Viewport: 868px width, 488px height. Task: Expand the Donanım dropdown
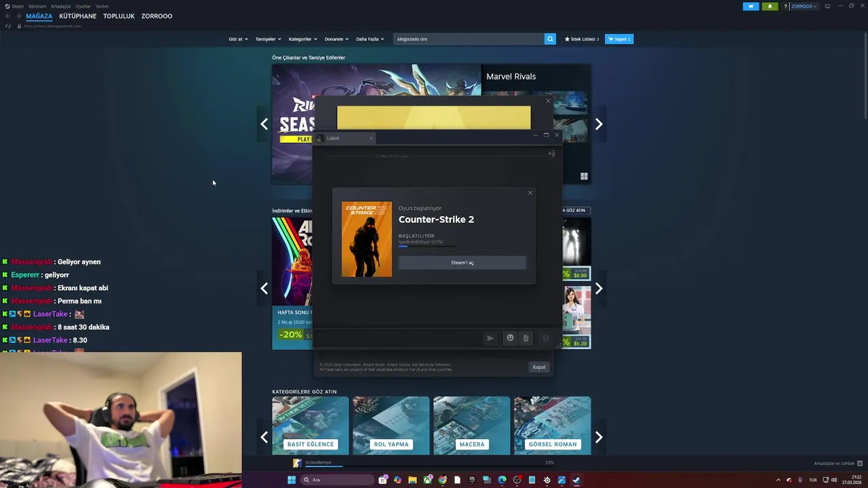pos(336,39)
